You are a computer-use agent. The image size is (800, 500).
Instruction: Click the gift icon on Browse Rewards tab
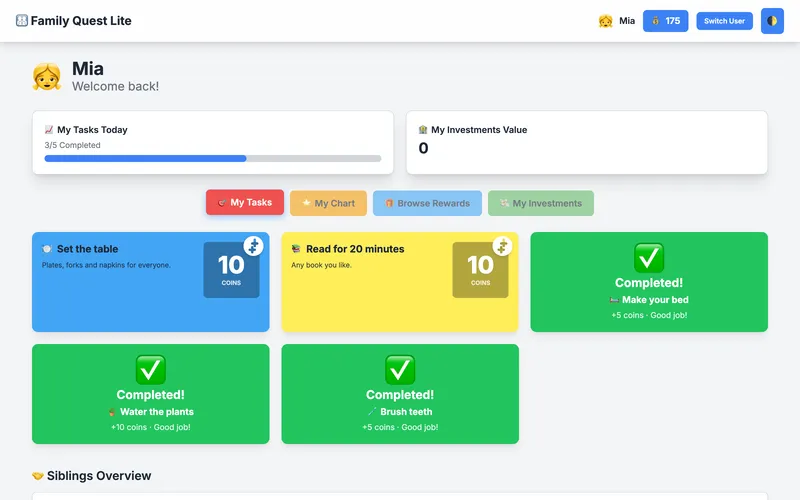[389, 203]
